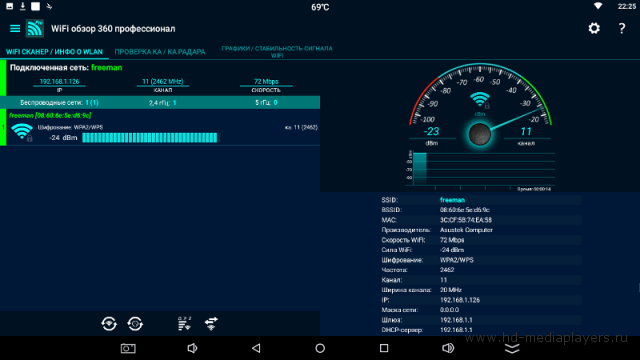Viewport: 640px width, 360px height.
Task: Tap the Android home circle button
Action: pos(320,348)
